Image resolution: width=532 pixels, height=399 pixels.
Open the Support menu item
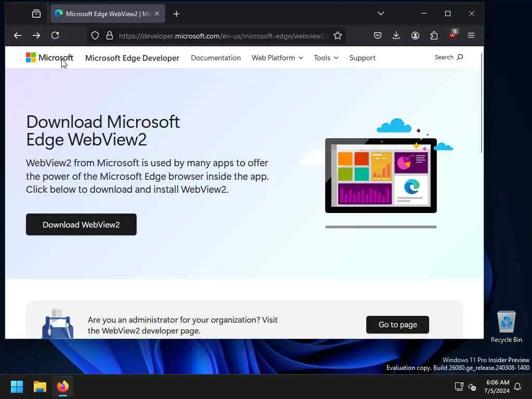(x=362, y=58)
